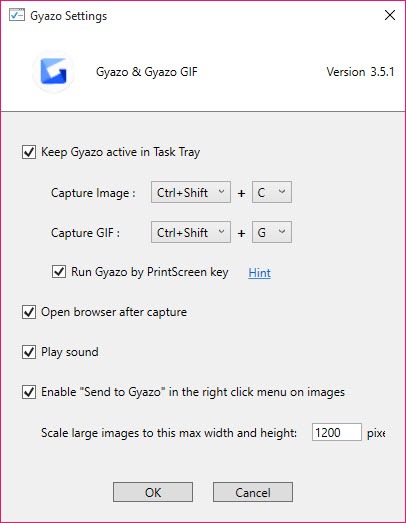Open Capture Image key dropdown showing C
This screenshot has width=406, height=523.
(x=272, y=192)
